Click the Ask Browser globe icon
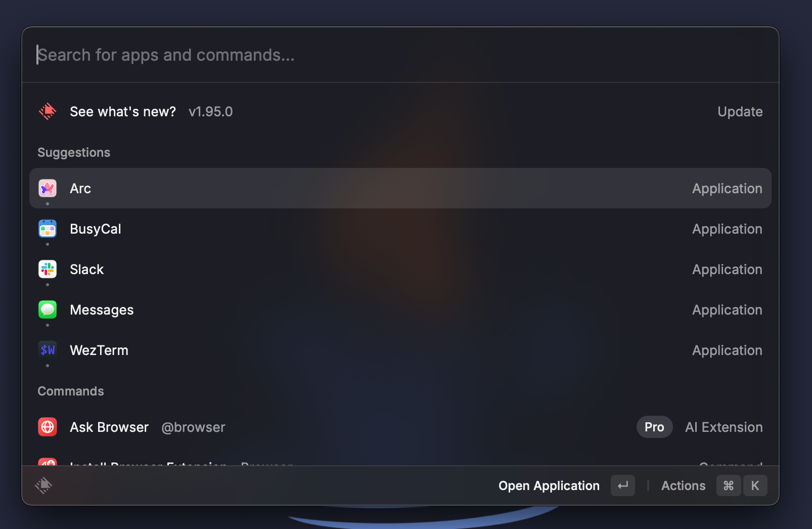 (48, 427)
